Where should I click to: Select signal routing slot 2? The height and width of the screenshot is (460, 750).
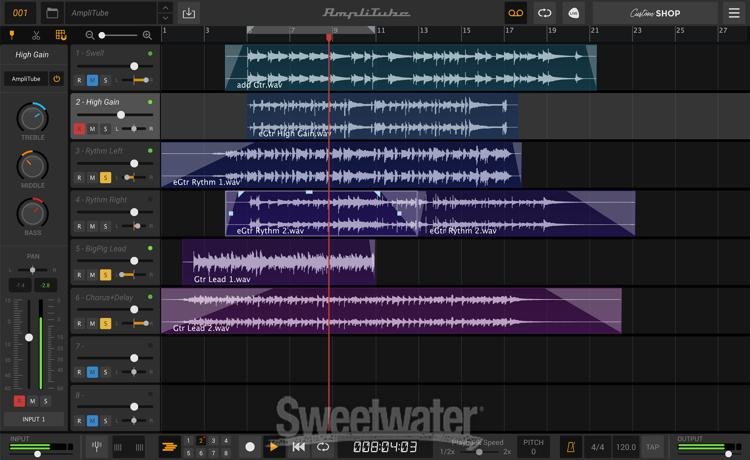point(201,440)
